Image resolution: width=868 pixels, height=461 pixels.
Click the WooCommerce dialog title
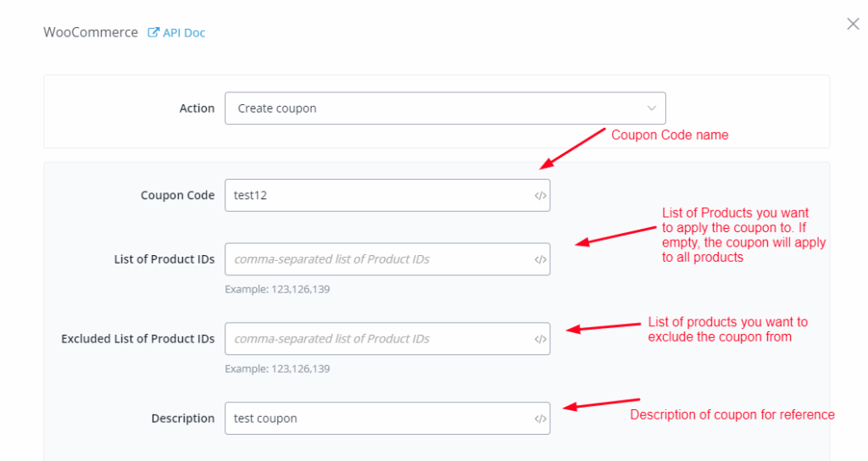coord(91,33)
